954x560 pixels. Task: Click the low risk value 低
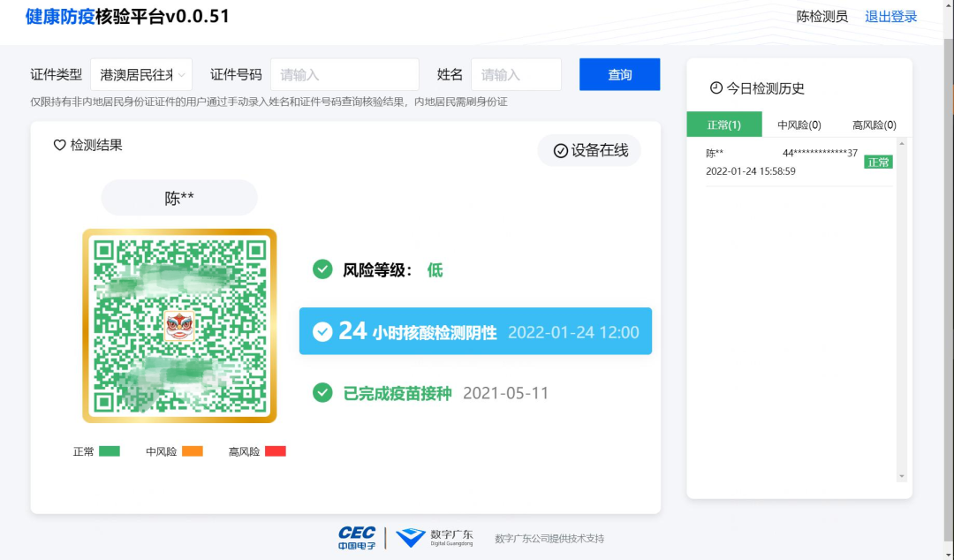point(435,269)
